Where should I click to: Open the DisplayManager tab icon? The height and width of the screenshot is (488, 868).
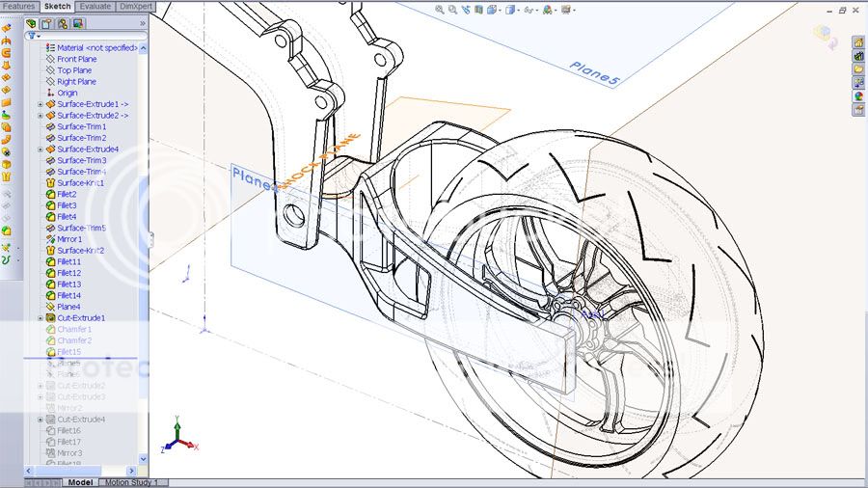click(78, 24)
